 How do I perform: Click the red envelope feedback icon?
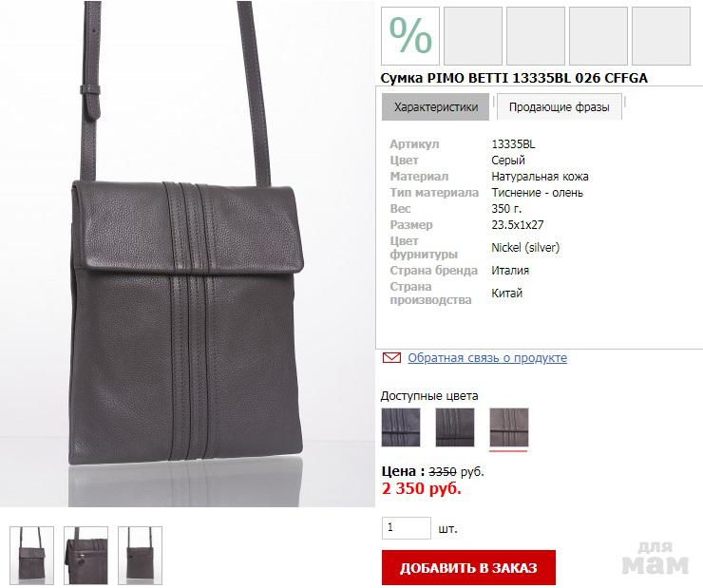391,357
